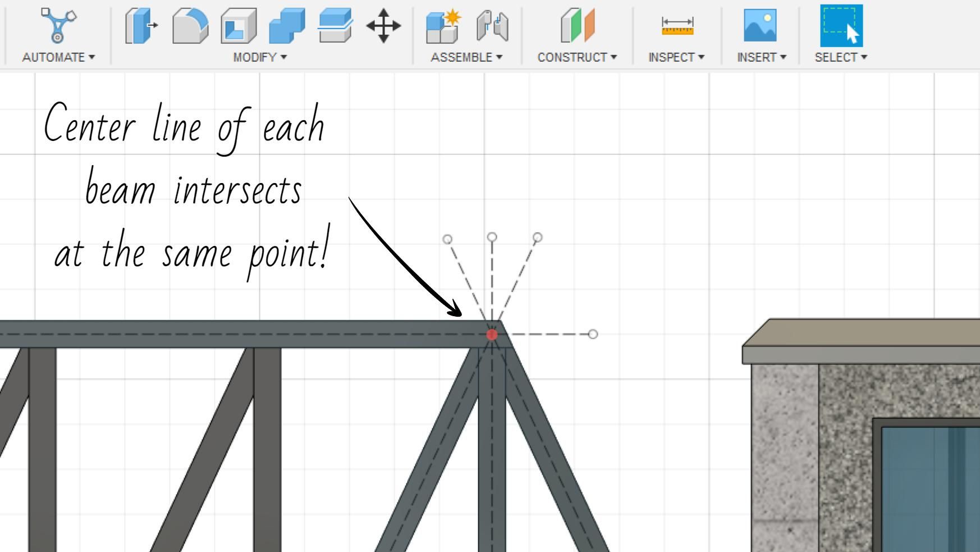This screenshot has height=552, width=980.
Task: Open the INSERT menu
Action: [761, 56]
